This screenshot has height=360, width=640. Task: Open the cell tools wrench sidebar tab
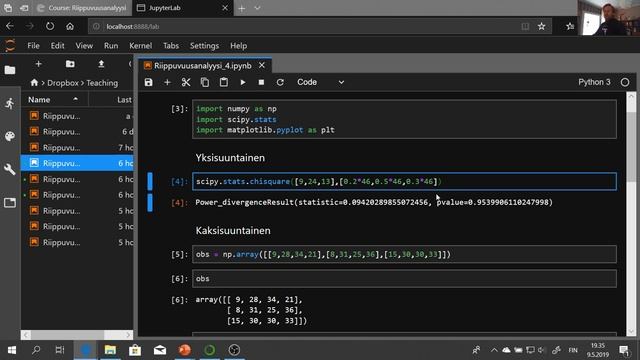pos(10,169)
